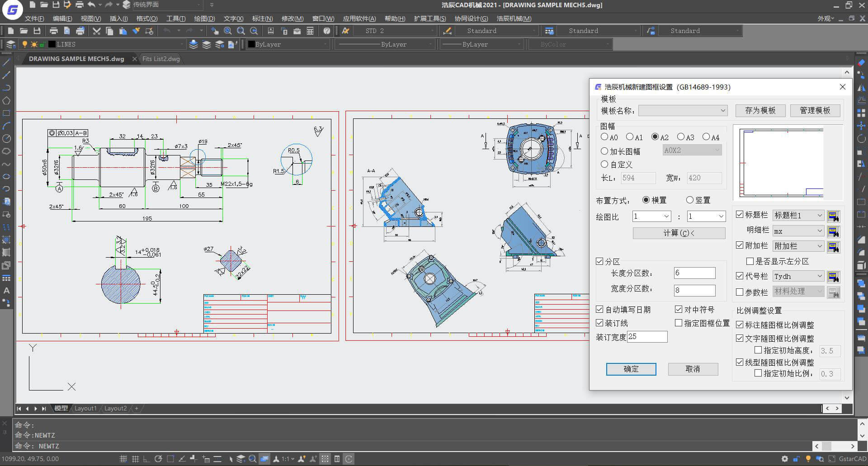
Task: Select the A3 paper size radio button
Action: (681, 137)
